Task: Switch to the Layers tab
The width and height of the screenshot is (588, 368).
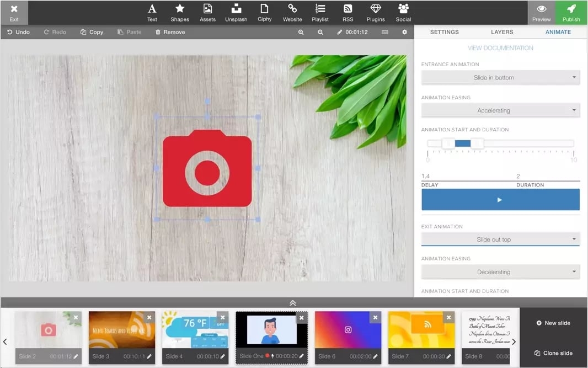Action: pyautogui.click(x=502, y=32)
